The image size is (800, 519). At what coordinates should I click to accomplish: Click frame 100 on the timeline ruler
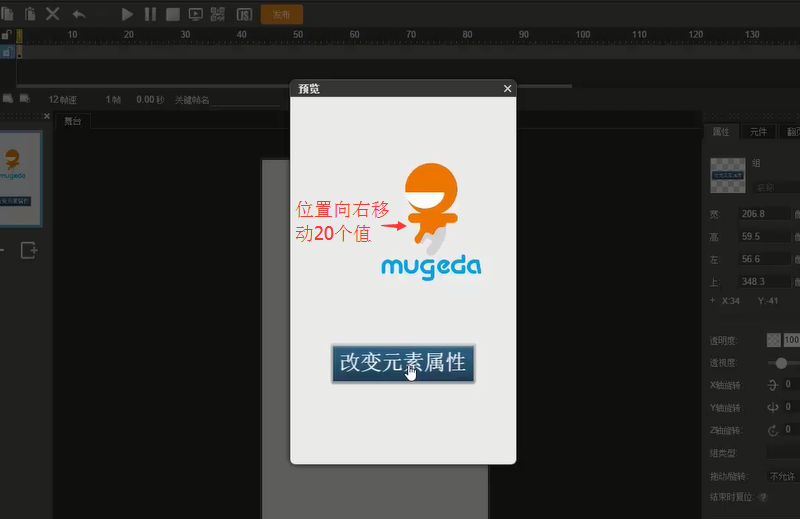[x=583, y=35]
